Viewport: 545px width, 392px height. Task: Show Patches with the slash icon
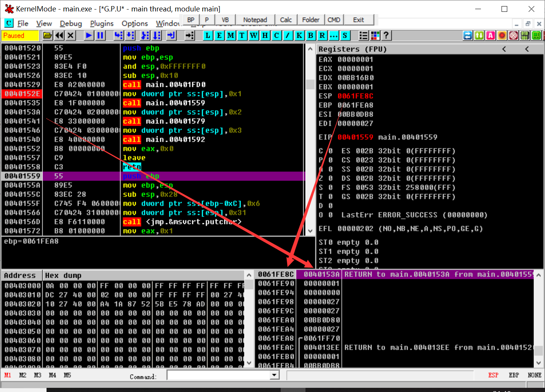(288, 35)
